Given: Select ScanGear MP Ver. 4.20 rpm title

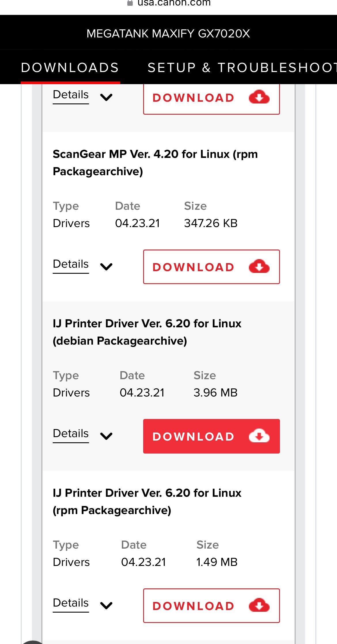Looking at the screenshot, I should click(x=155, y=163).
